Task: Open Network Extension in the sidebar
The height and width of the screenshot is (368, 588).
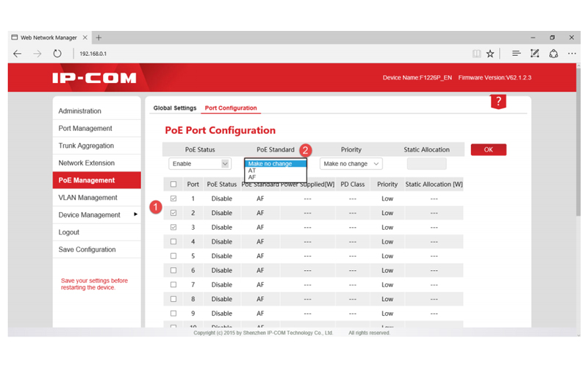Action: [97, 163]
